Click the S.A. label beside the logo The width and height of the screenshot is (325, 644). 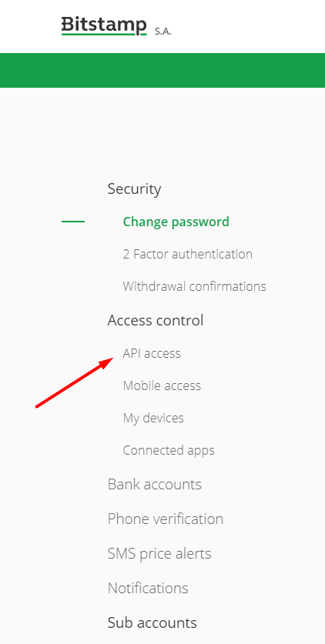tap(162, 32)
